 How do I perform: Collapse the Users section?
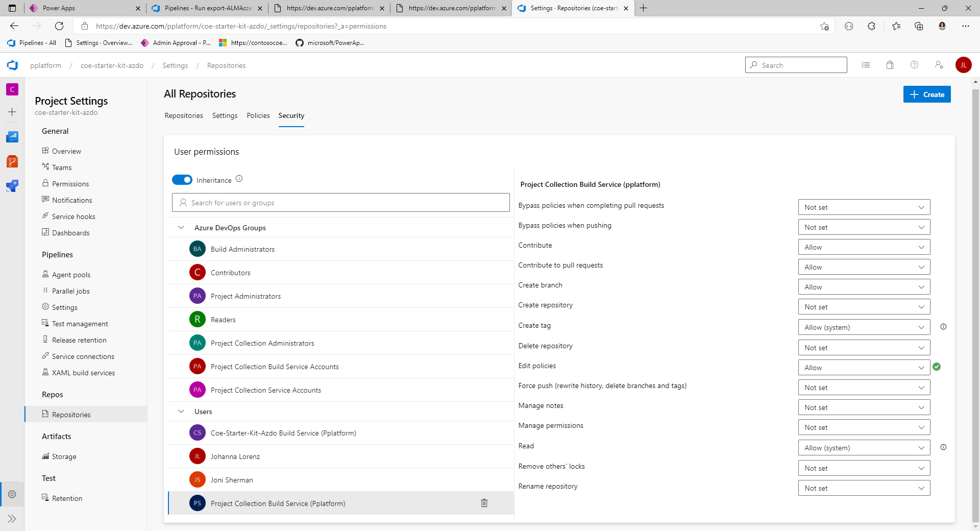(181, 412)
